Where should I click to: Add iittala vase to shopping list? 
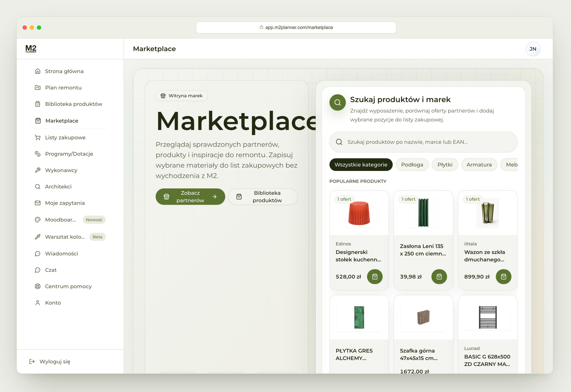[x=503, y=276]
